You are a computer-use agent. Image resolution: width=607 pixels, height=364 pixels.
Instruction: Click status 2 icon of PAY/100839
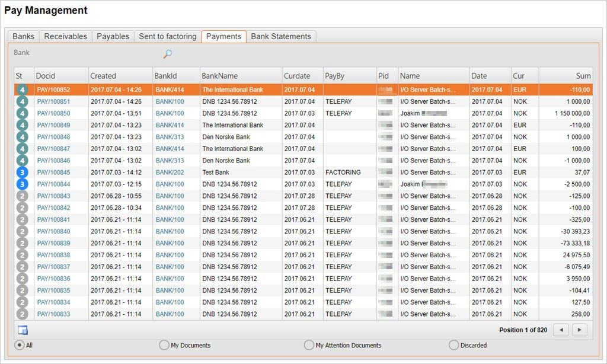[22, 243]
